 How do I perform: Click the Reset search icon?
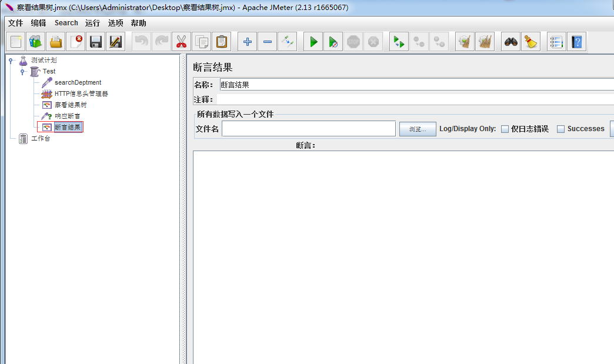[x=531, y=42]
